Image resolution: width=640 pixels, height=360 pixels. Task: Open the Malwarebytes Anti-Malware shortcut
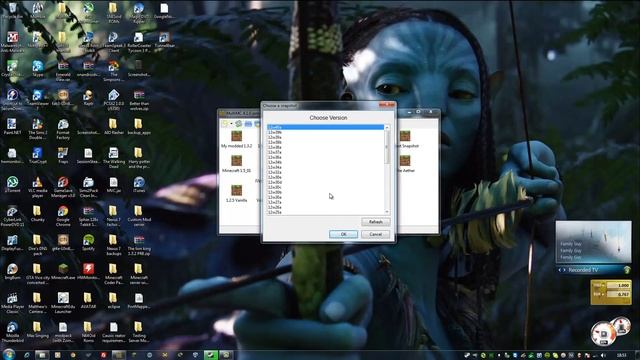click(x=12, y=42)
